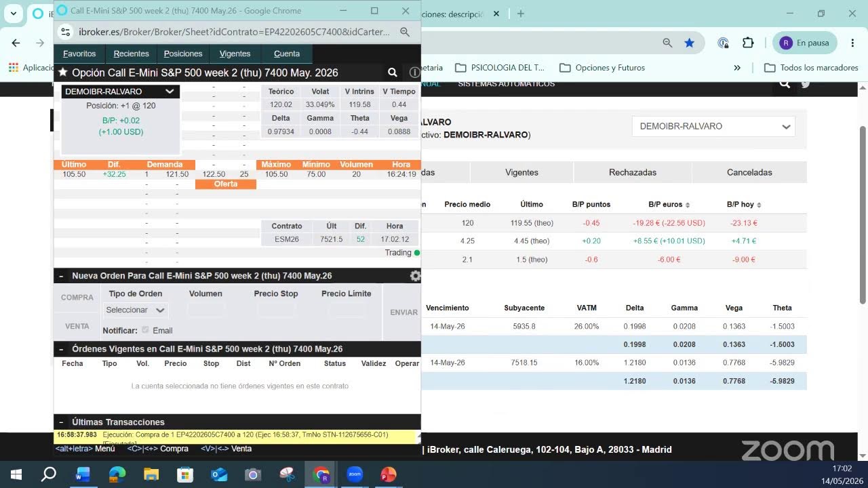Click the En pausa profile button

(x=805, y=43)
